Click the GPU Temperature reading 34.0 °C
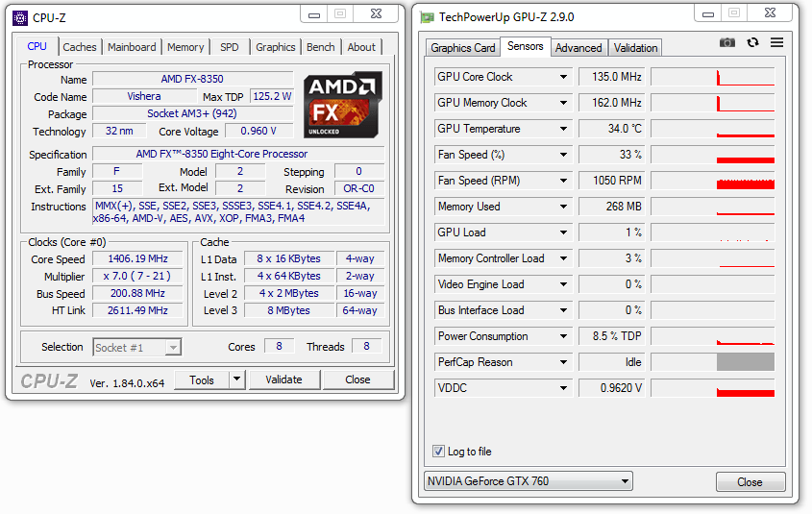Image resolution: width=812 pixels, height=514 pixels. pos(611,129)
